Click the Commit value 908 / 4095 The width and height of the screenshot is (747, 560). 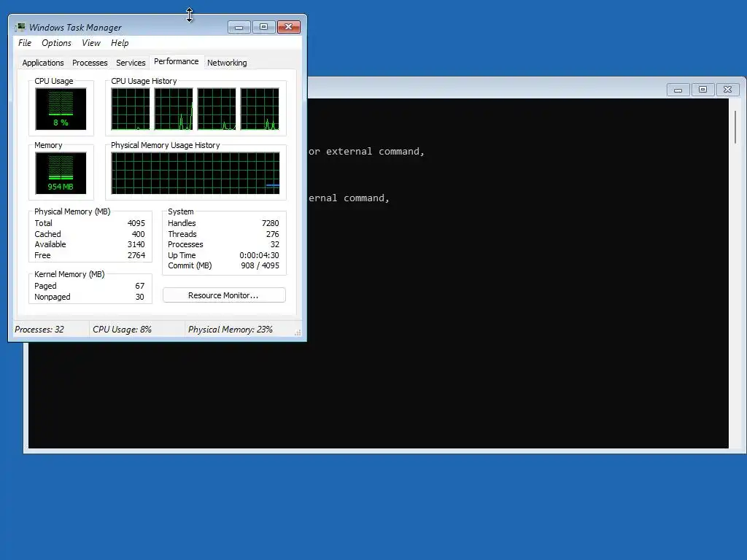coord(260,265)
